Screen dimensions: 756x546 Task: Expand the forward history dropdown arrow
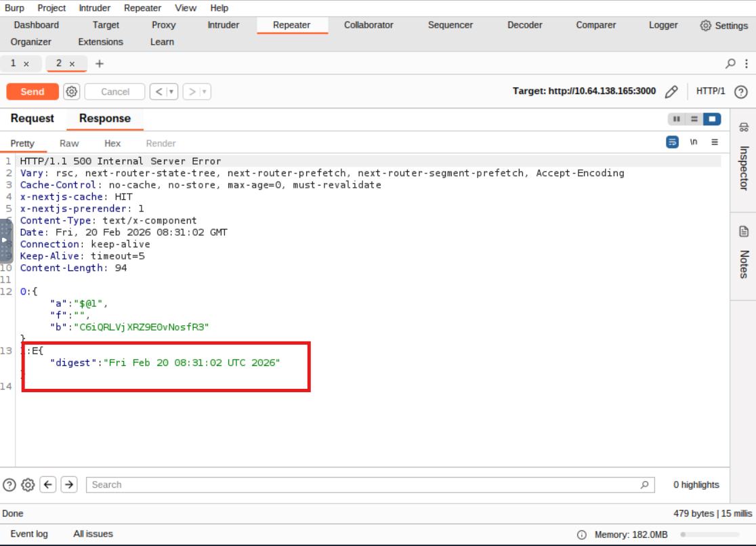(x=204, y=91)
